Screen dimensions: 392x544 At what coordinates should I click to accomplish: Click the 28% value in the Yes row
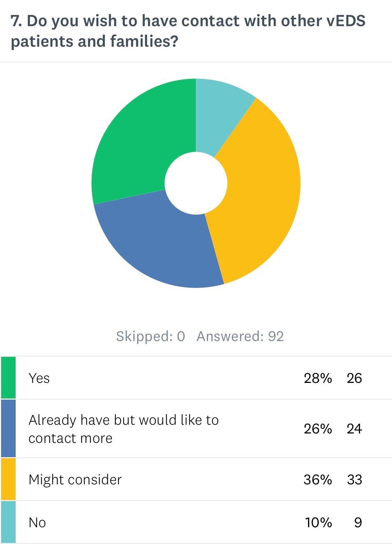317,378
